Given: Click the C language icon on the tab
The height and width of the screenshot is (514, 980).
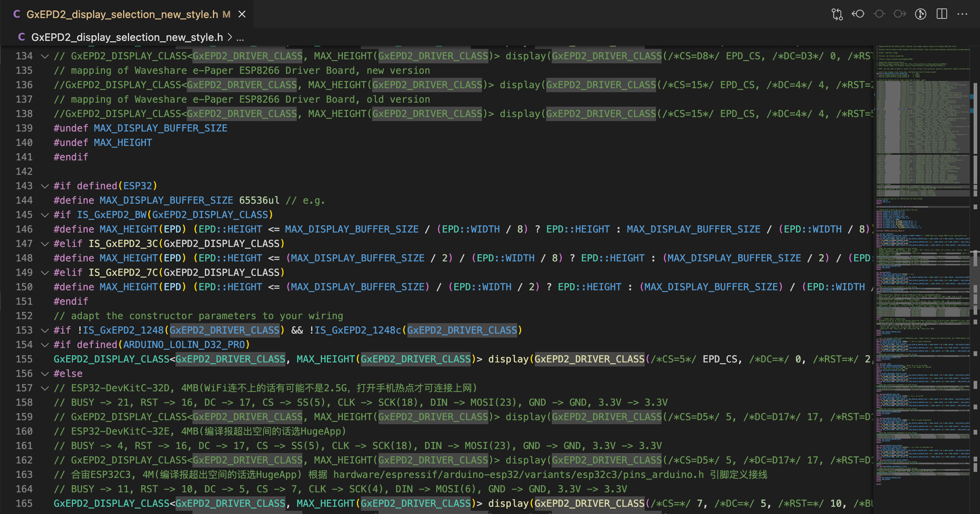Looking at the screenshot, I should (x=16, y=14).
